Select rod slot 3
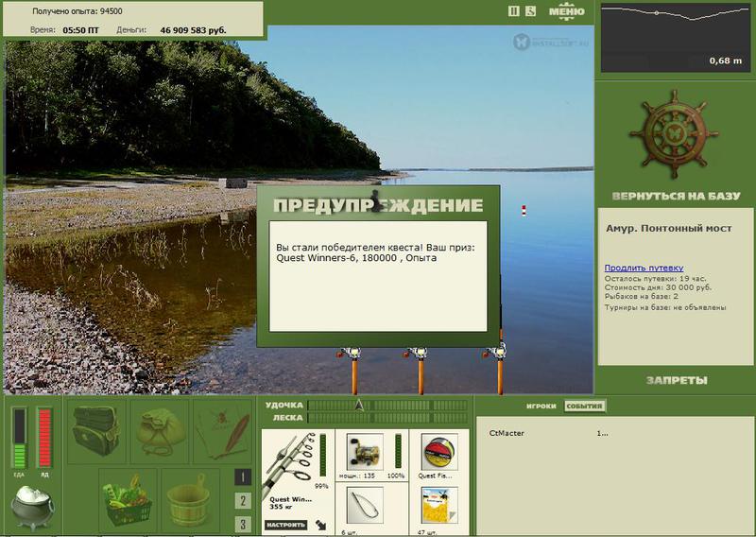 click(x=243, y=525)
